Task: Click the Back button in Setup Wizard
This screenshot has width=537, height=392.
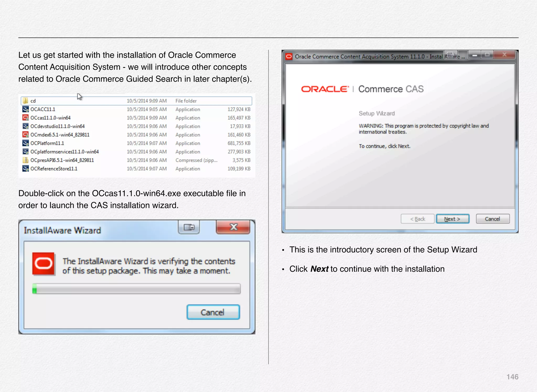Action: tap(417, 219)
